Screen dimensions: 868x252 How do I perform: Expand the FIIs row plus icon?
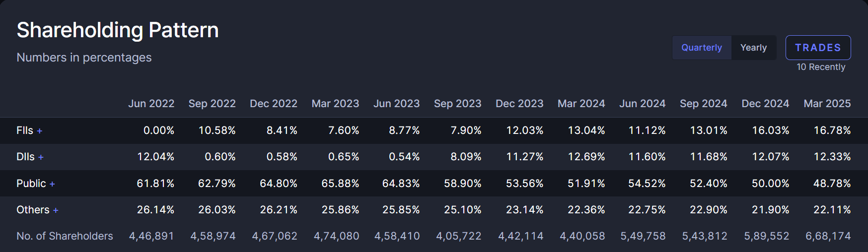pos(40,131)
